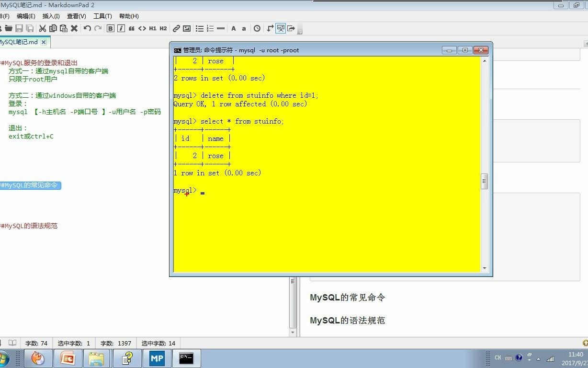Open command prompt taskbar button
Image resolution: width=588 pixels, height=368 pixels.
point(186,358)
